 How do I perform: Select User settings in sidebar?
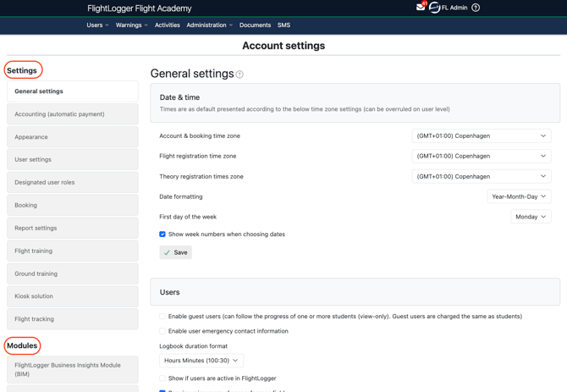[73, 159]
